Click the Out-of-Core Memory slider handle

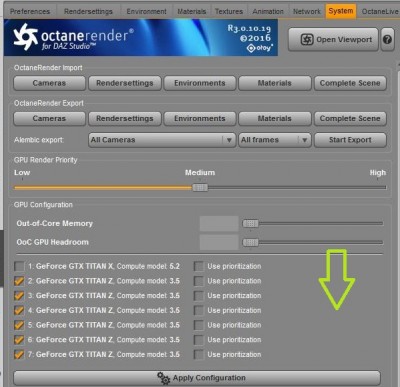coord(251,223)
